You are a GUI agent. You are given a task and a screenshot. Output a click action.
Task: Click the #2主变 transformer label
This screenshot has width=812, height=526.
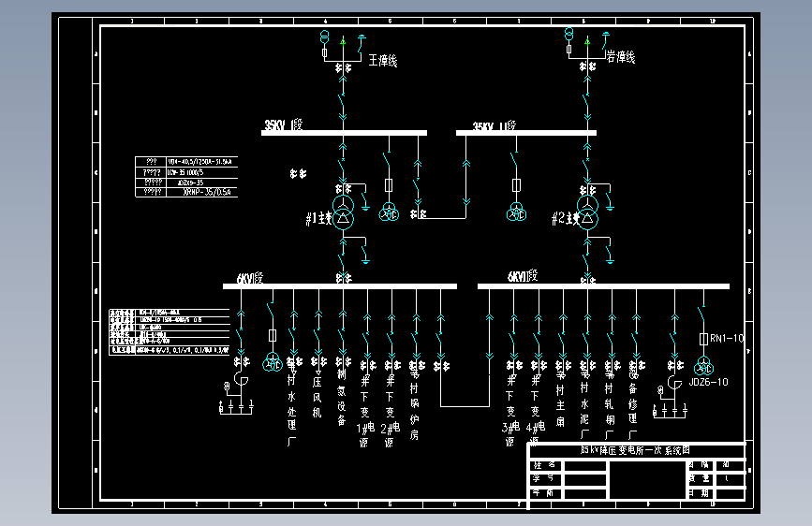pos(565,218)
